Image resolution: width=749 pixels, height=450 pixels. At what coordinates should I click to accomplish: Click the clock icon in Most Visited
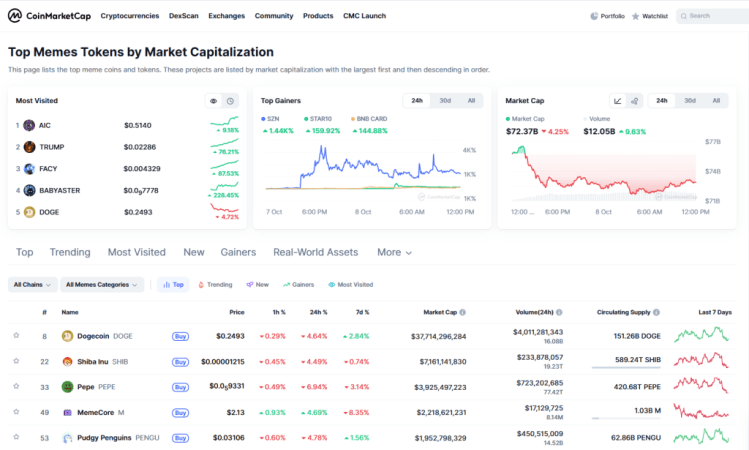[x=230, y=101]
